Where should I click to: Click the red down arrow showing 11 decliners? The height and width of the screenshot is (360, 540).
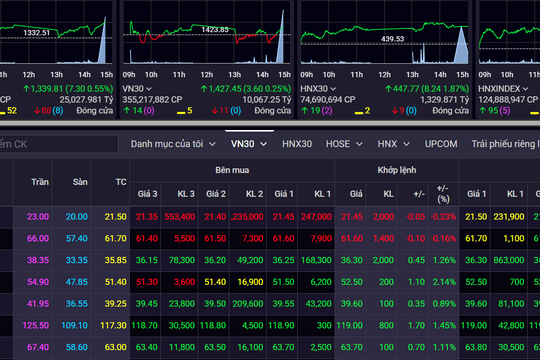click(215, 111)
